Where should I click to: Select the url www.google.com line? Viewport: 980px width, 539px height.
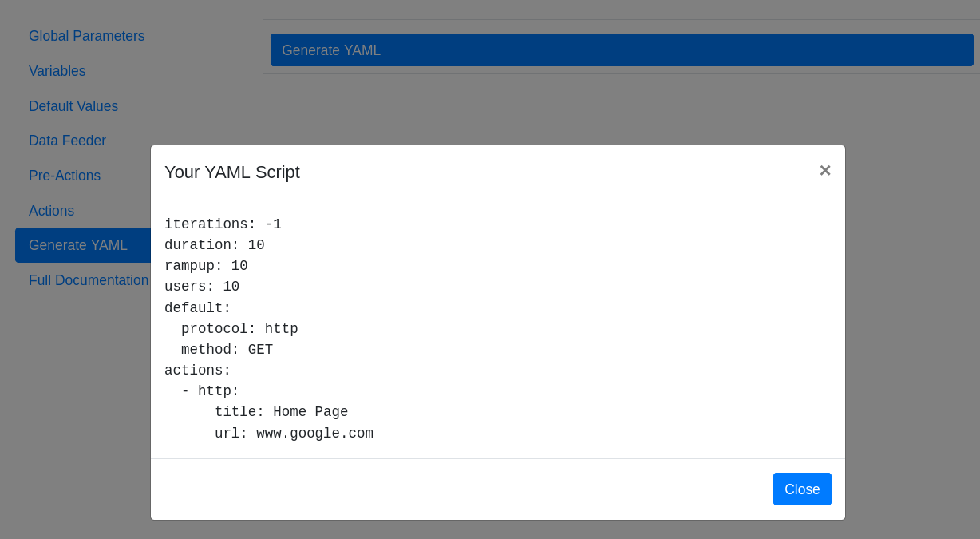tap(294, 433)
